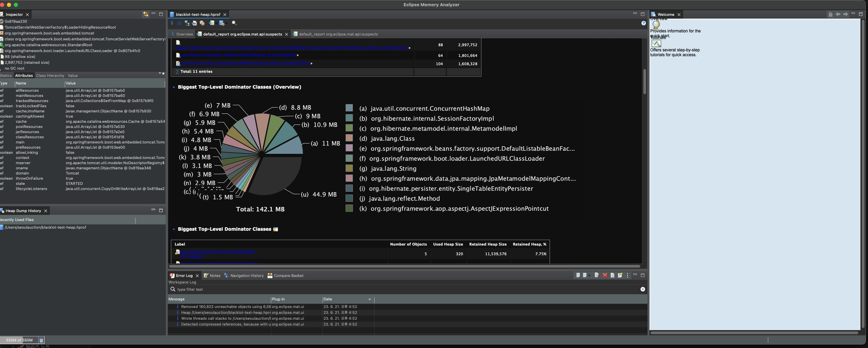This screenshot has height=348, width=868.
Task: Click the Tutorials checklist icon in Welcome
Action: tap(656, 43)
